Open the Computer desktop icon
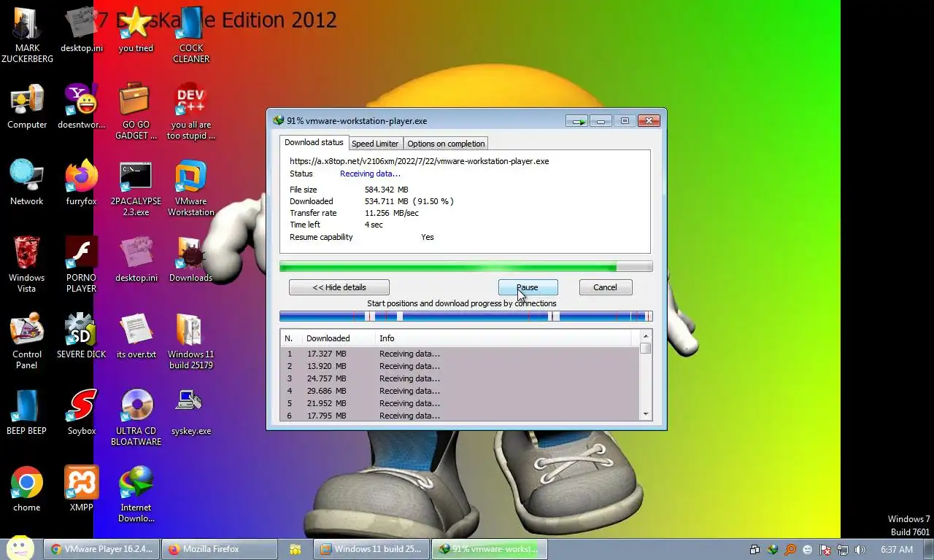This screenshot has width=934, height=560. click(x=27, y=106)
